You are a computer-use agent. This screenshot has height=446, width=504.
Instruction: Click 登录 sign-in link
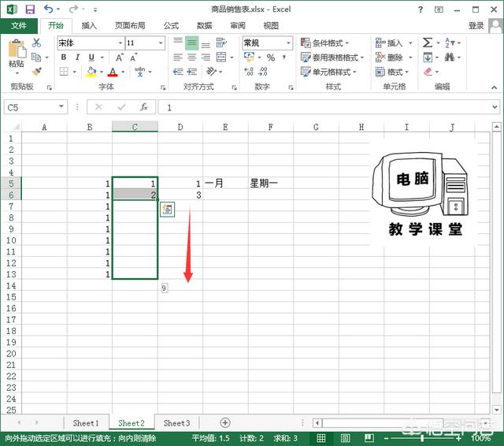476,25
